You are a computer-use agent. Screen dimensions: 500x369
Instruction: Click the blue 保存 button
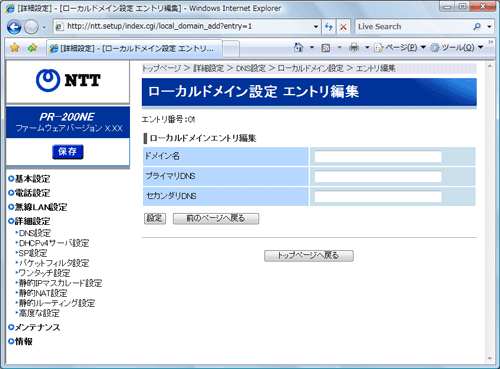point(68,152)
